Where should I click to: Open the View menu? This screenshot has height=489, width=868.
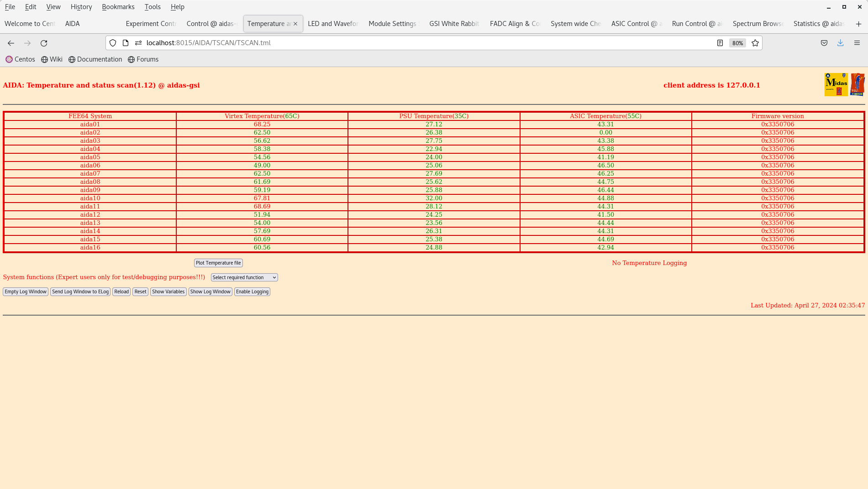pyautogui.click(x=53, y=7)
